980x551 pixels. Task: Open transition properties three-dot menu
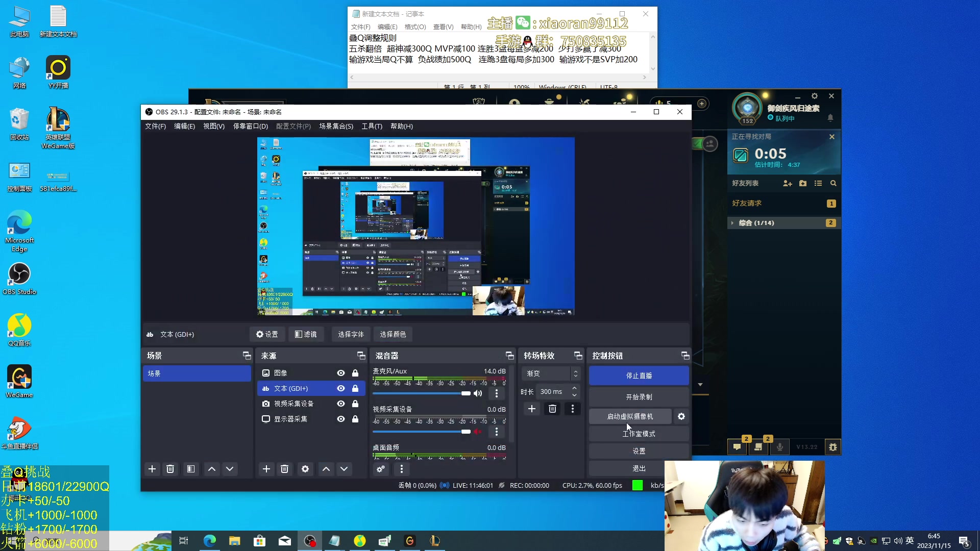tap(573, 409)
